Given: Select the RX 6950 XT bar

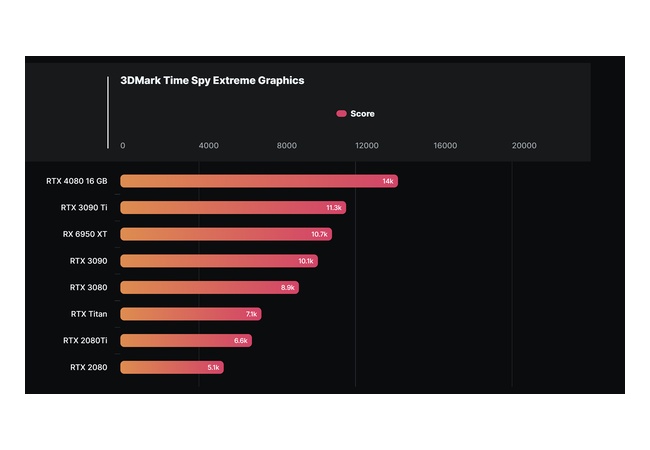Looking at the screenshot, I should click(x=226, y=234).
